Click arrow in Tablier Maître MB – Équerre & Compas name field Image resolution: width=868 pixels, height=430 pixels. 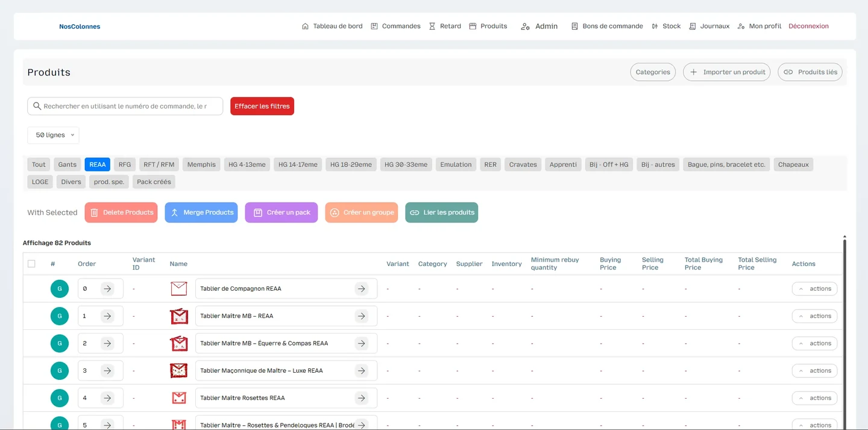[362, 343]
